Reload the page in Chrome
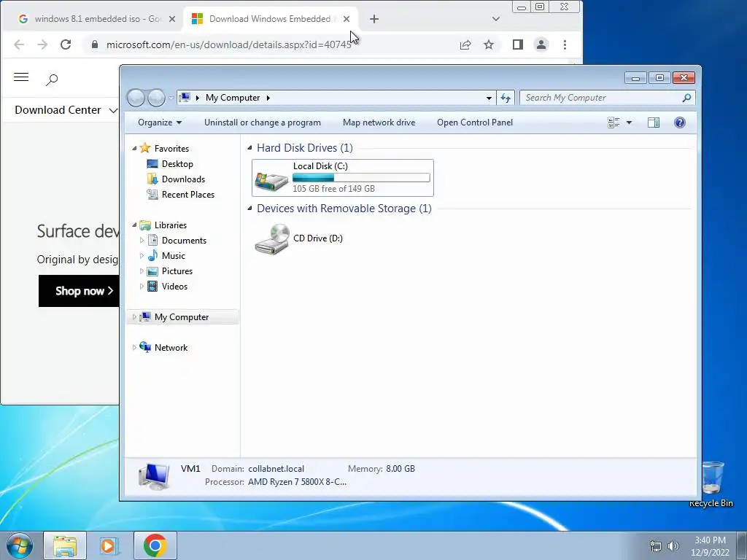Image resolution: width=747 pixels, height=560 pixels. 66,44
